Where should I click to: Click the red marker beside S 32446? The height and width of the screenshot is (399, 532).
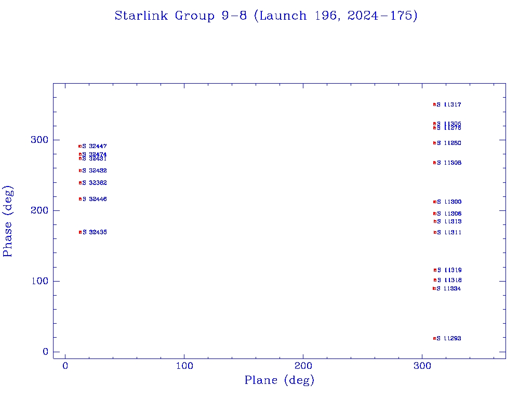[81, 199]
